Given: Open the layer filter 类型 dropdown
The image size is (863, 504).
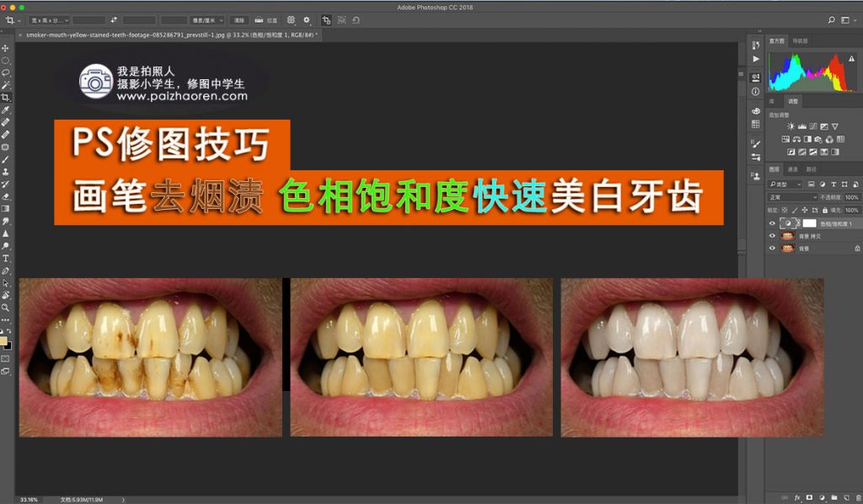Looking at the screenshot, I should pyautogui.click(x=785, y=183).
